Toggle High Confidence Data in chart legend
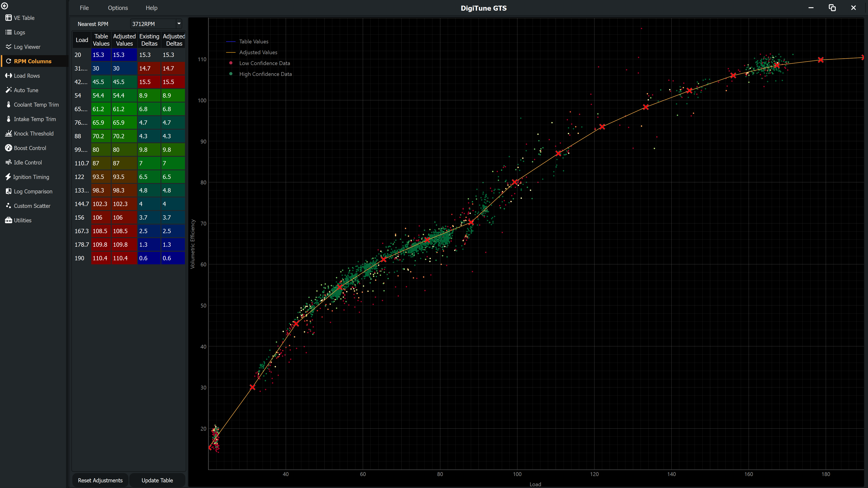The height and width of the screenshot is (488, 868). pos(260,74)
